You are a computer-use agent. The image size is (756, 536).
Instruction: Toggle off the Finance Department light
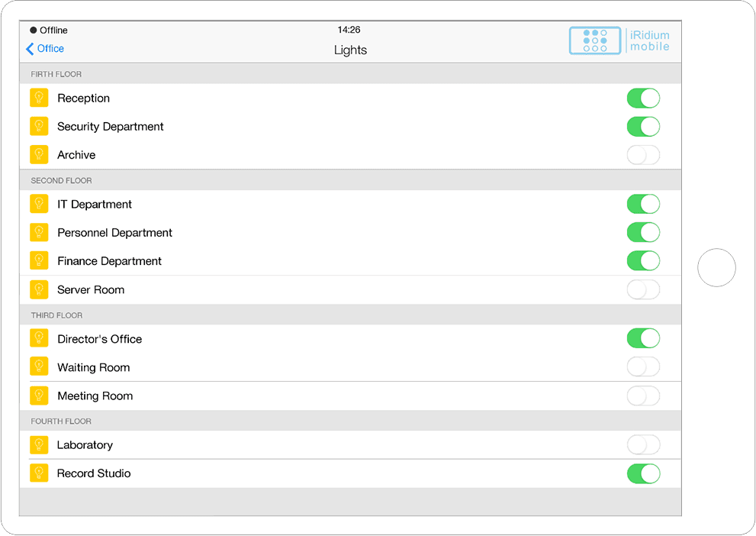pyautogui.click(x=643, y=261)
